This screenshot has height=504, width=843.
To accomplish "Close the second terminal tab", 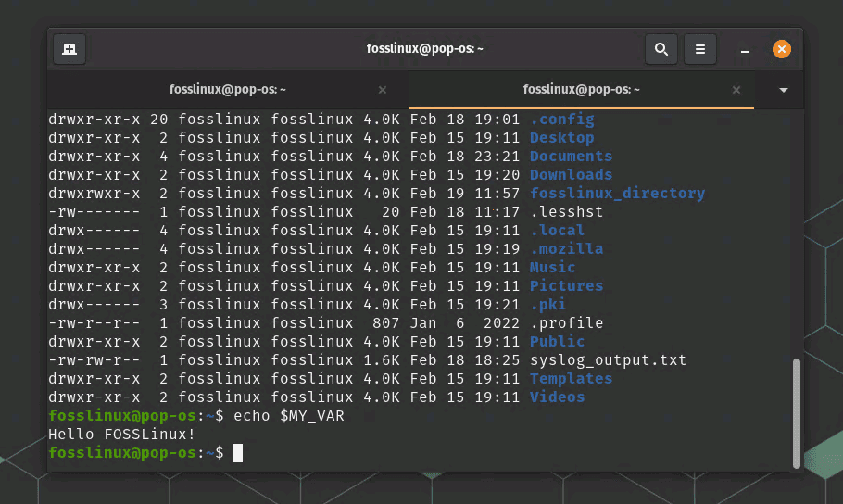I will [736, 90].
